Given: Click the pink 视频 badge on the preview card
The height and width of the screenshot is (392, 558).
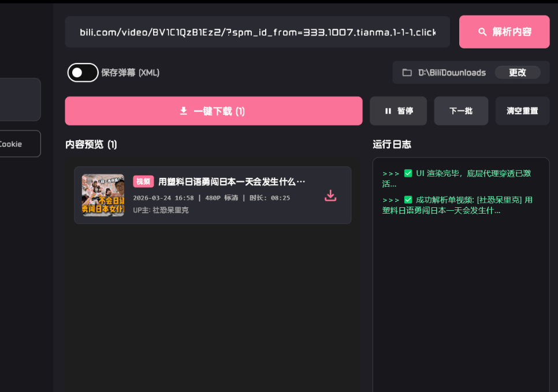Looking at the screenshot, I should [x=143, y=181].
